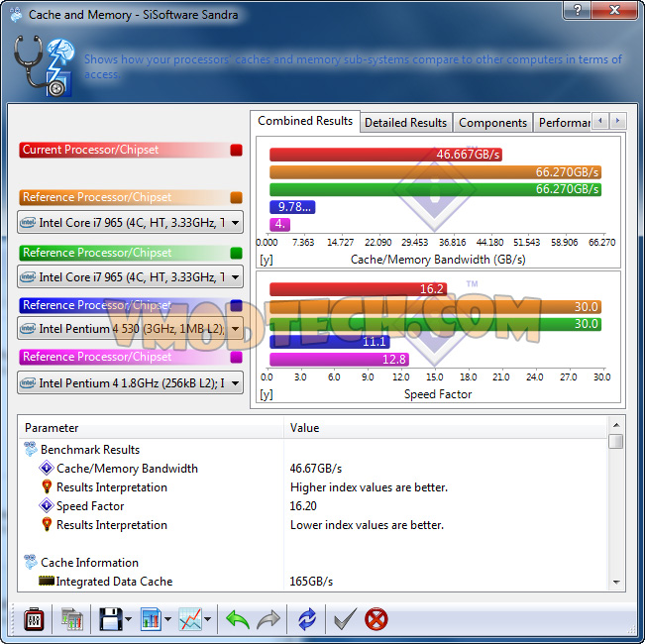Open the Intel Pentium 4 530 dropdown

[x=130, y=329]
